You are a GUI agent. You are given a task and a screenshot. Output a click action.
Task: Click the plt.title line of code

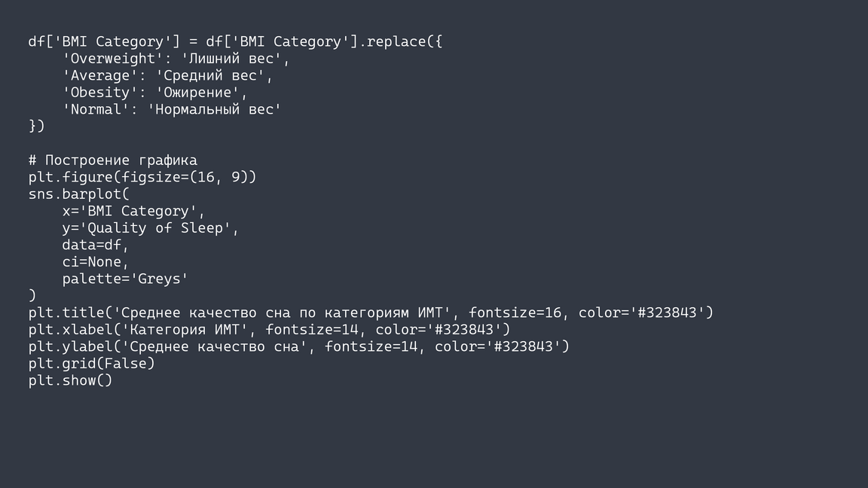(370, 313)
